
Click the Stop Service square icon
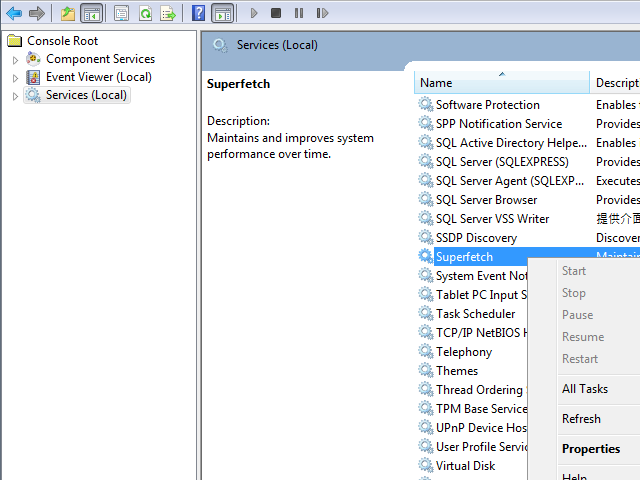coord(276,13)
